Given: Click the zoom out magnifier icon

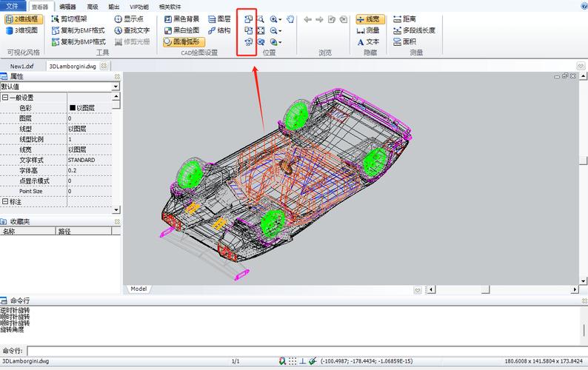Looking at the screenshot, I should click(x=274, y=30).
